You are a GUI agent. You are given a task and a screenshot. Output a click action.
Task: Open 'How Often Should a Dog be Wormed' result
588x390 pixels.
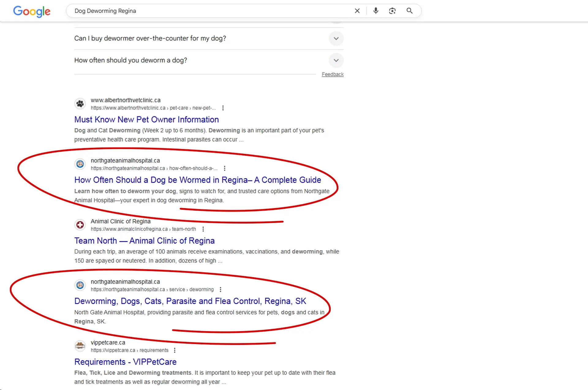(198, 180)
